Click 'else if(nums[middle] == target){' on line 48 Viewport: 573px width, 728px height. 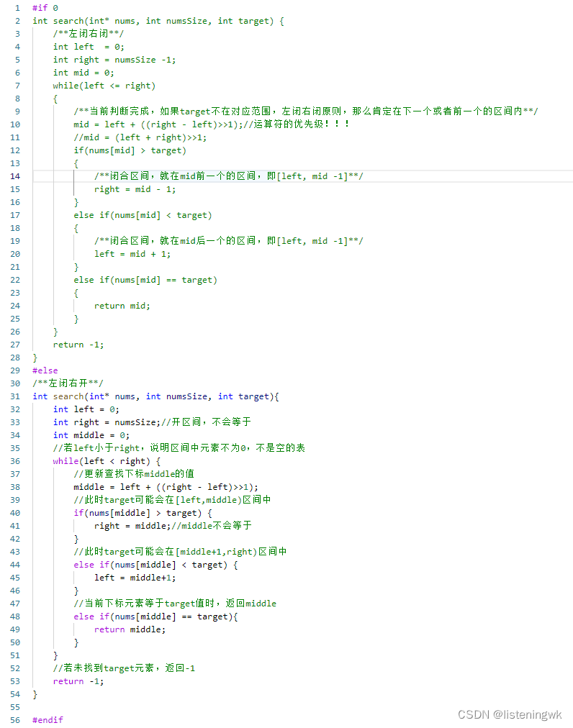[x=155, y=616]
